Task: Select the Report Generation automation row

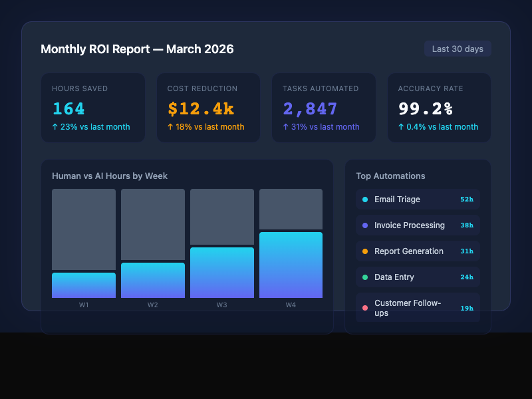Action: [x=418, y=251]
